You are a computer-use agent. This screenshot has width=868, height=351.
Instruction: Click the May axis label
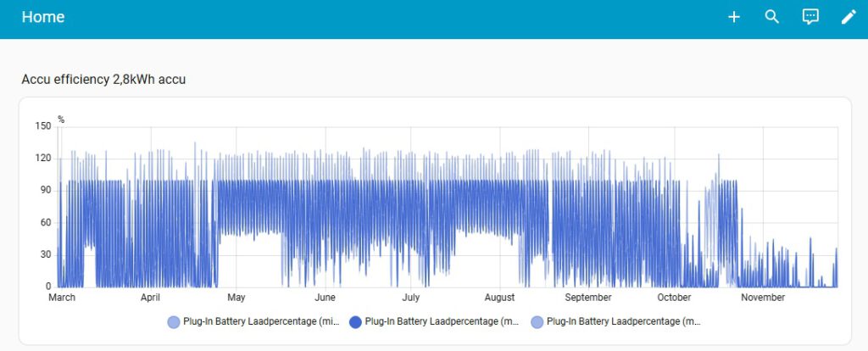236,298
